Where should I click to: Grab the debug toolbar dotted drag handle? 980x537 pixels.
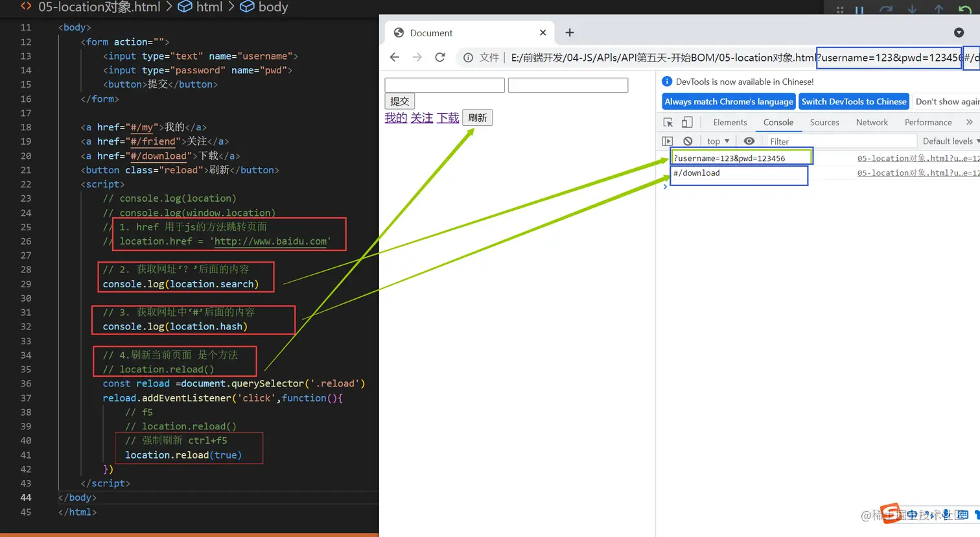840,10
